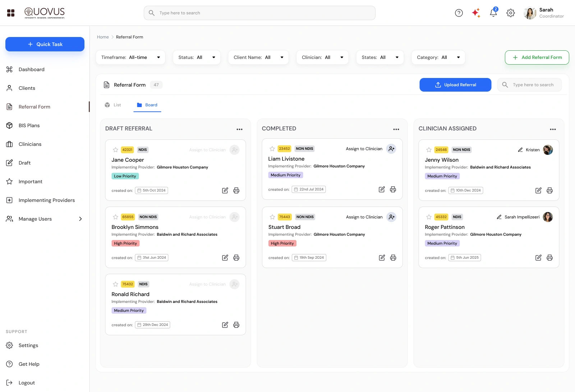Image resolution: width=575 pixels, height=392 pixels.
Task: Star the Jenny Wilson referral card
Action: (429, 150)
